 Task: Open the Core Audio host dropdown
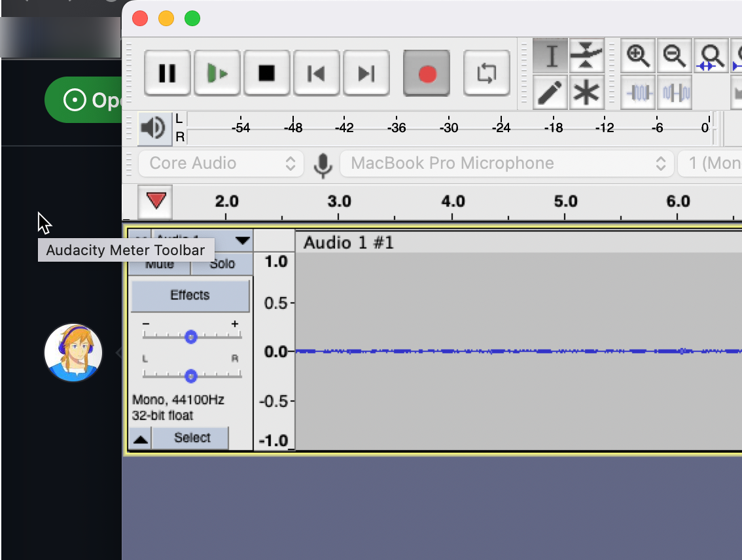tap(221, 163)
